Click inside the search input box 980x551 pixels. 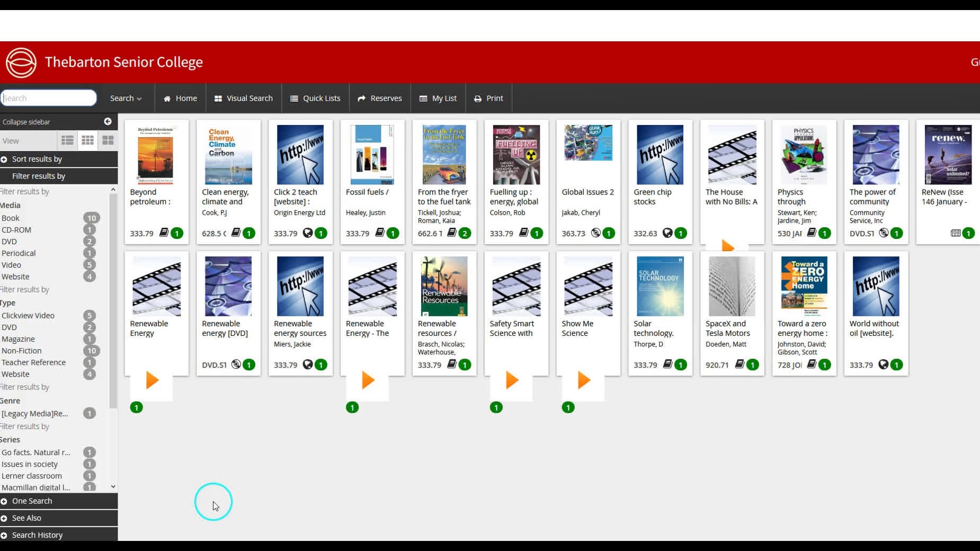tap(49, 97)
